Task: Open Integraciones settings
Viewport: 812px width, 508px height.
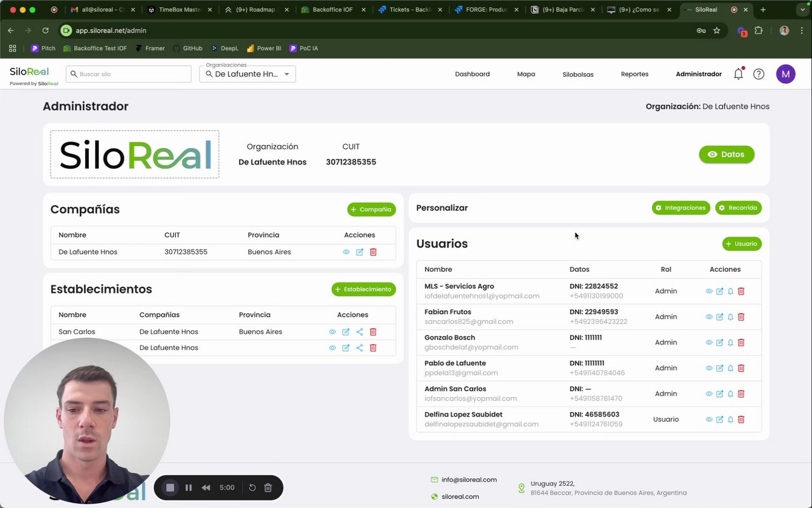Action: pyautogui.click(x=681, y=208)
